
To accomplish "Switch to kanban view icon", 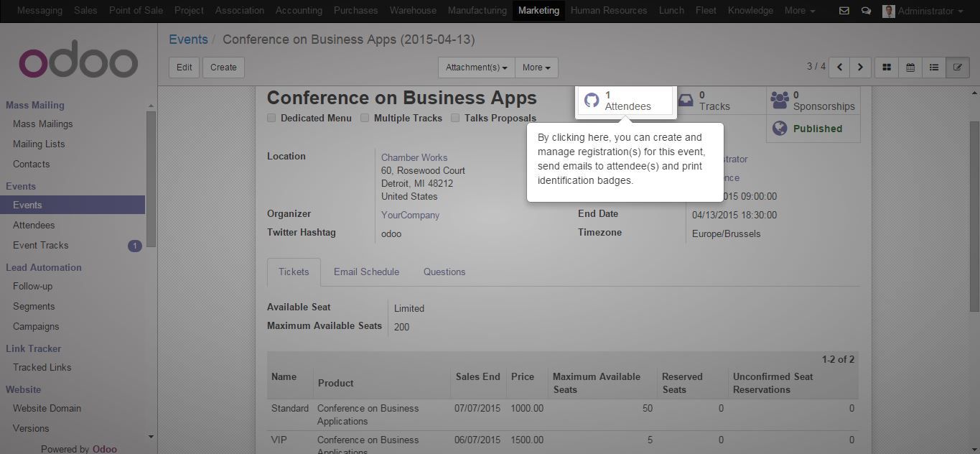I will 887,67.
